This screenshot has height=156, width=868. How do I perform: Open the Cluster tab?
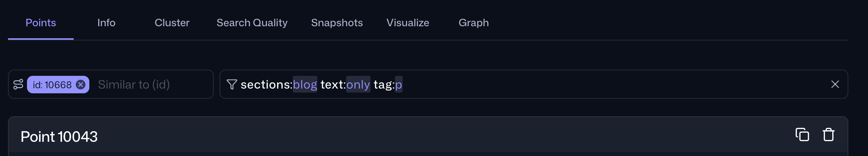click(172, 23)
